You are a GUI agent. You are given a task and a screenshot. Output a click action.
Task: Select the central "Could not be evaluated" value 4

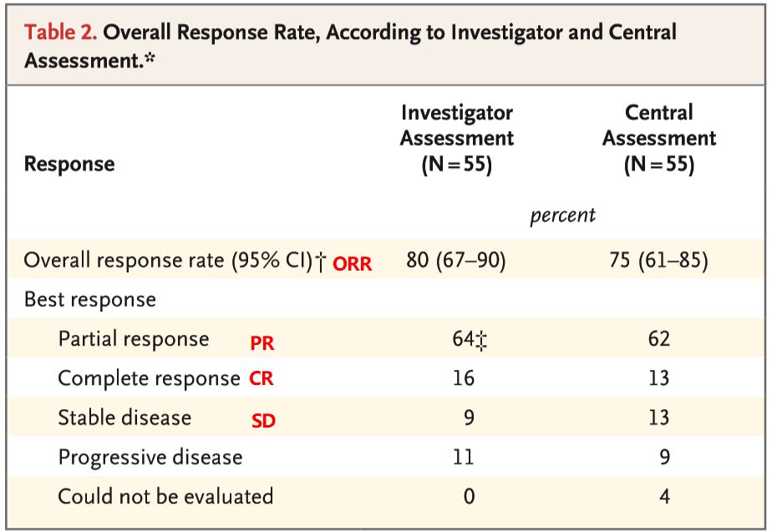coord(663,496)
